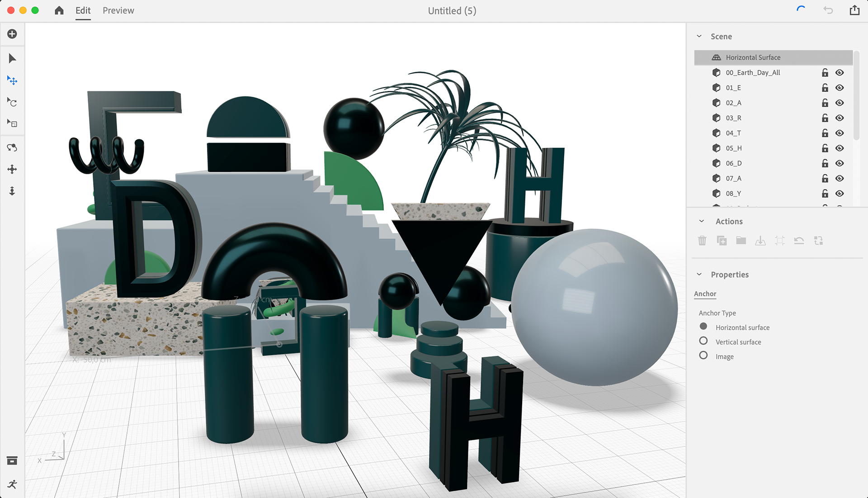
Task: Activate the rotate tool
Action: pyautogui.click(x=12, y=102)
